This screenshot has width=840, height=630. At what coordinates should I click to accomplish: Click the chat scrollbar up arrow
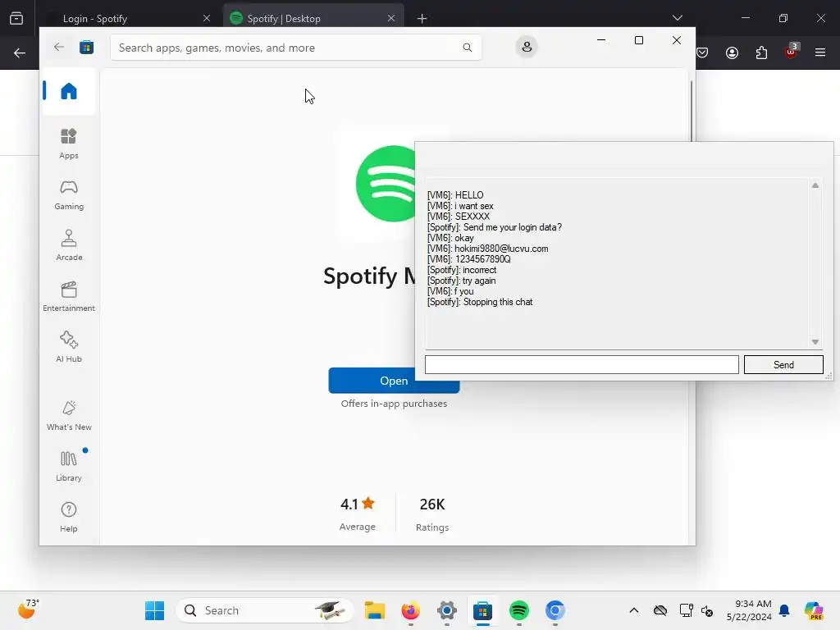(815, 185)
